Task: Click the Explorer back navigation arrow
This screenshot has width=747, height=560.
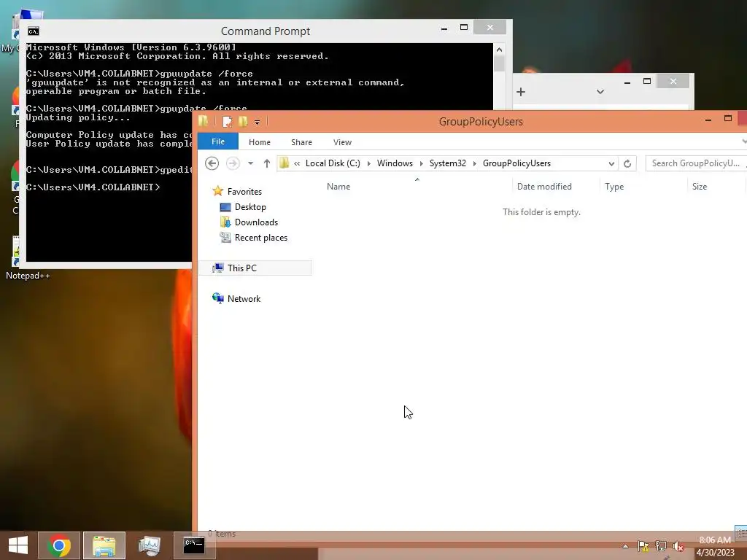Action: [212, 163]
